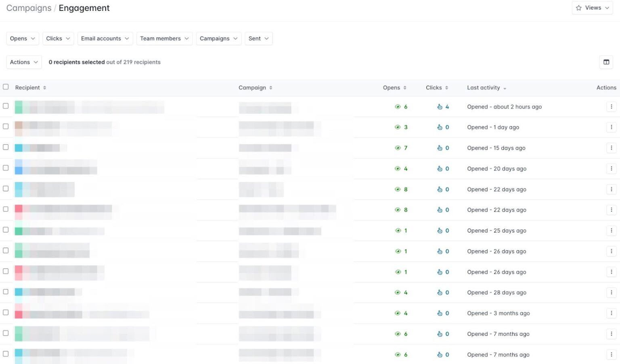Open the Views menu at top right
620x364 pixels.
click(x=593, y=8)
